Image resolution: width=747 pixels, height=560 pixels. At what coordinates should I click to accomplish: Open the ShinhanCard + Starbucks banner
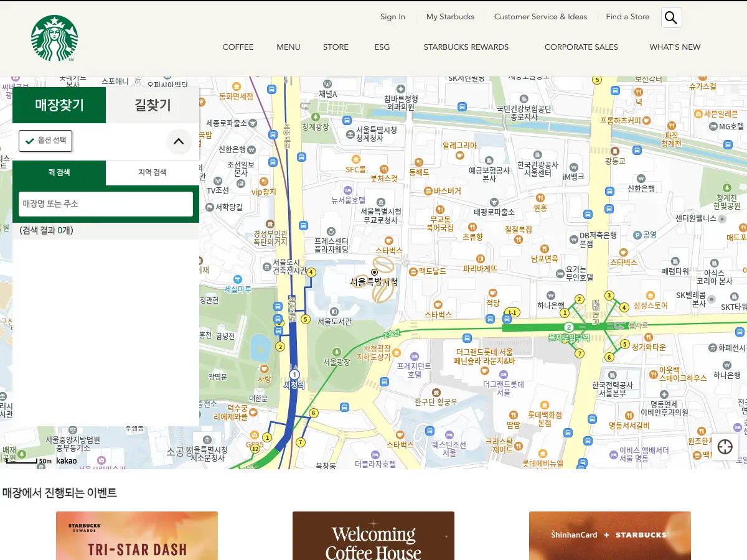tap(610, 536)
